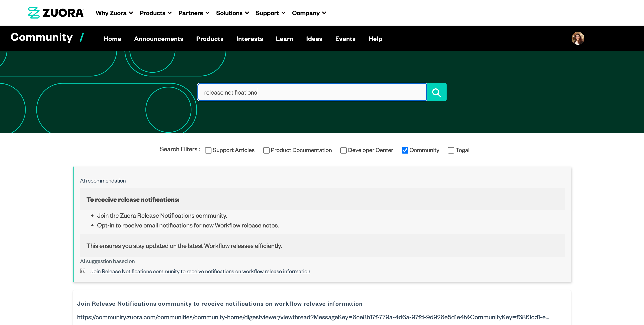The image size is (644, 325).
Task: Enable the Togai search filter
Action: coord(451,150)
